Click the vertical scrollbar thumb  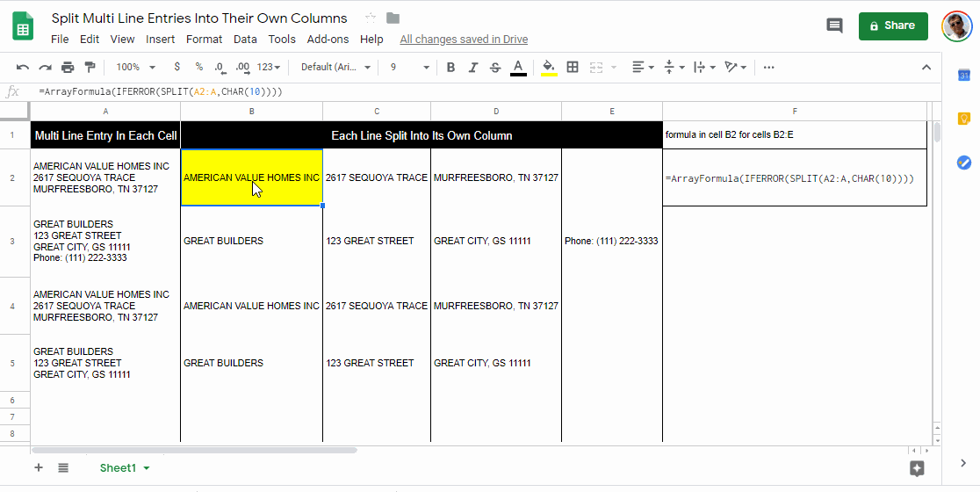(x=936, y=133)
